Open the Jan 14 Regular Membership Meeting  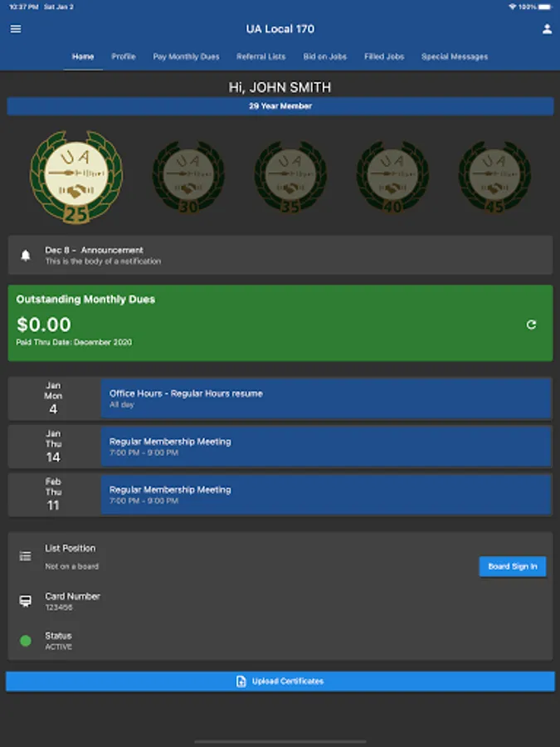coord(326,447)
